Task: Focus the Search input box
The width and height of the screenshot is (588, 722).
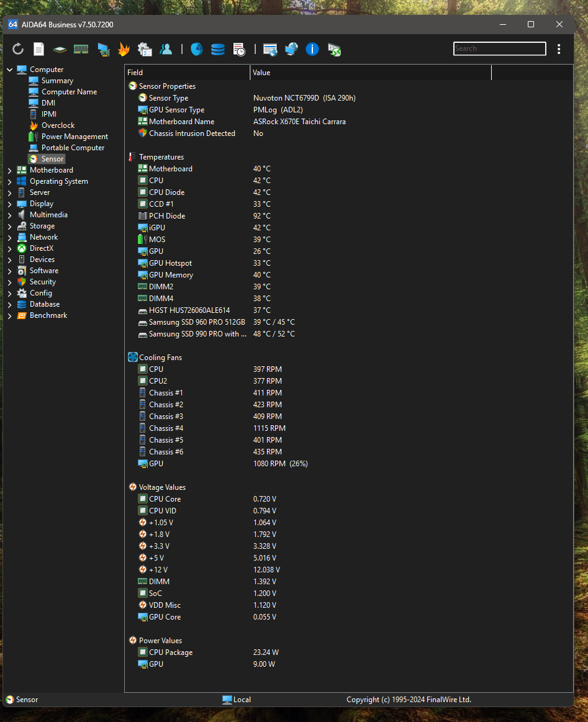Action: click(500, 48)
